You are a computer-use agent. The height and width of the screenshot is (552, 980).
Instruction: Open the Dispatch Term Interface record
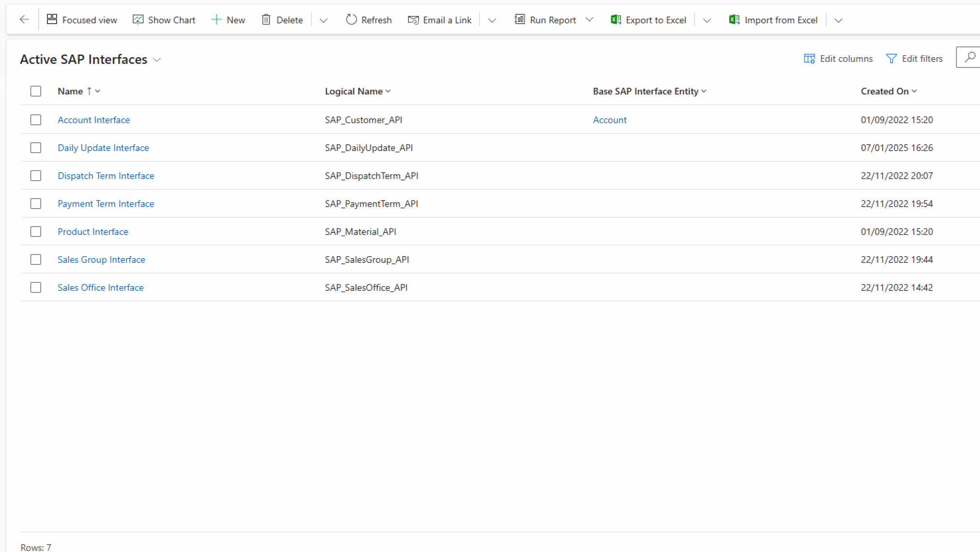pyautogui.click(x=106, y=176)
